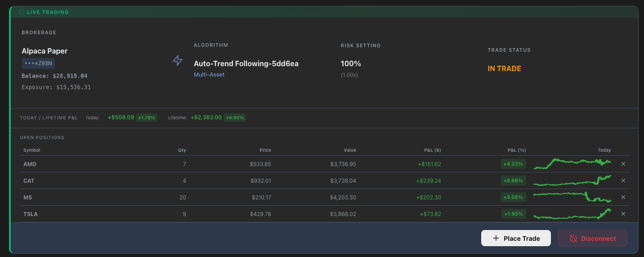Screen dimensions: 644x257
Task: View the MS today sparkline chart
Action: point(572,197)
